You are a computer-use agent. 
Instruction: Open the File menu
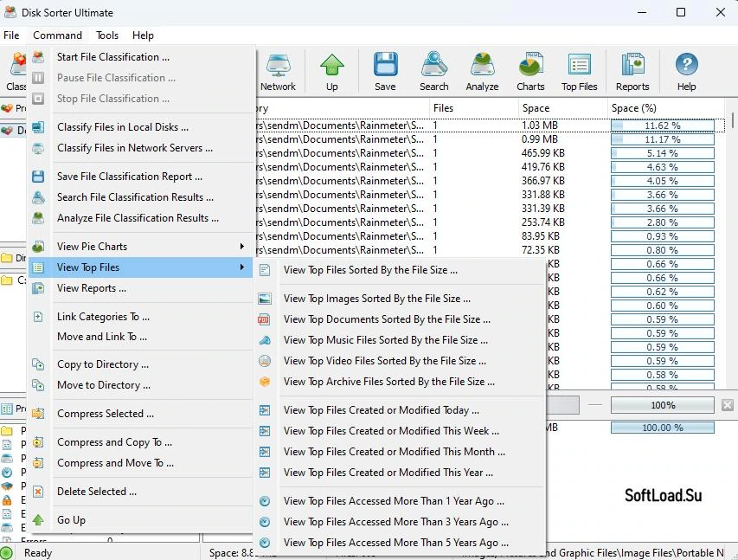tap(11, 35)
